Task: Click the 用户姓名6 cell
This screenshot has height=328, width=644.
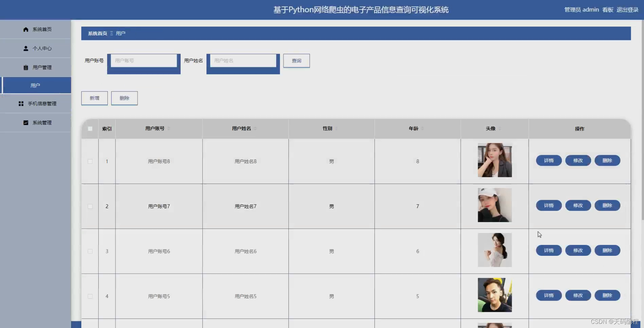Action: [x=246, y=251]
